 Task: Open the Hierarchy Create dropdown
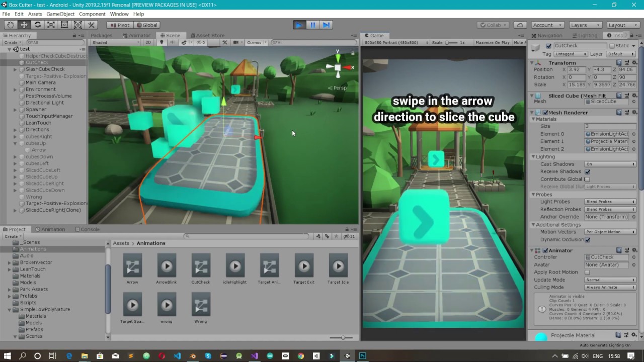point(13,42)
